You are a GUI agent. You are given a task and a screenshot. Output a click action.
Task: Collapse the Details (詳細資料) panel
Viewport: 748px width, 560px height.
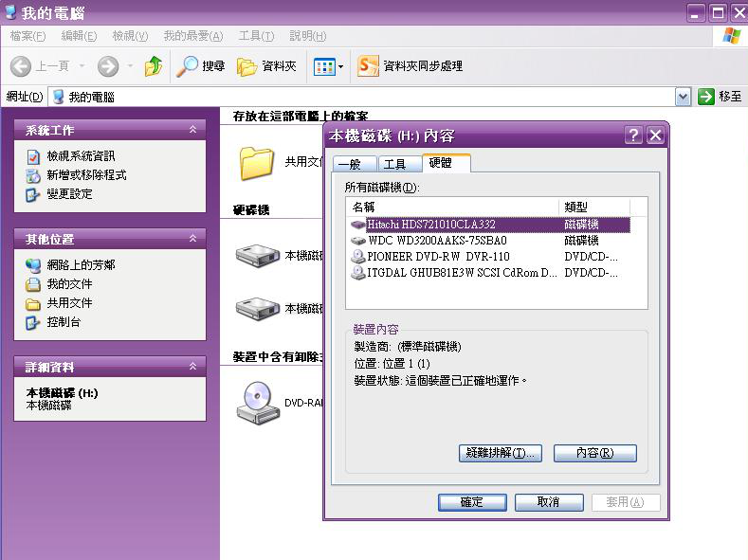(x=192, y=366)
